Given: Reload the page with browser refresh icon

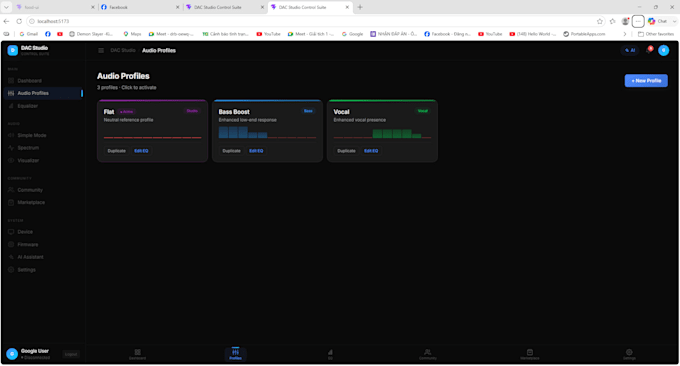Looking at the screenshot, I should pyautogui.click(x=19, y=21).
